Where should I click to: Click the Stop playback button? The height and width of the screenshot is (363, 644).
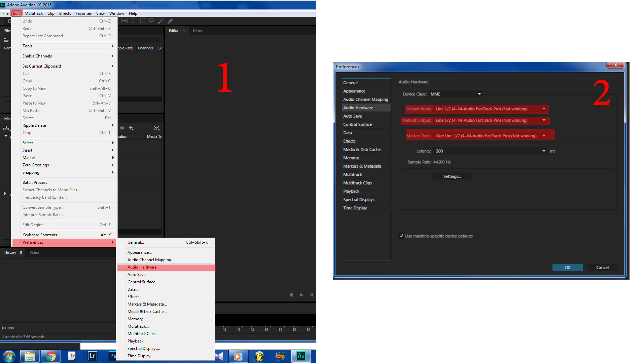pos(291,295)
